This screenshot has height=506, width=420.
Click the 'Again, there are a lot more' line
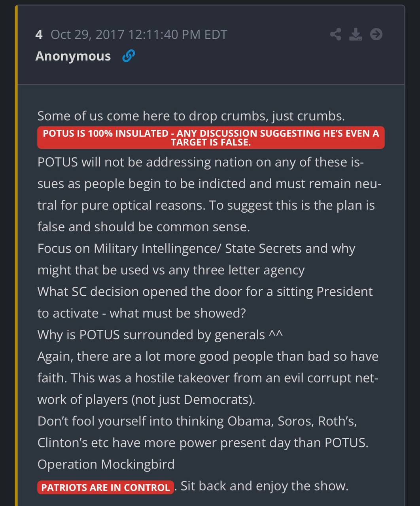[x=208, y=357]
